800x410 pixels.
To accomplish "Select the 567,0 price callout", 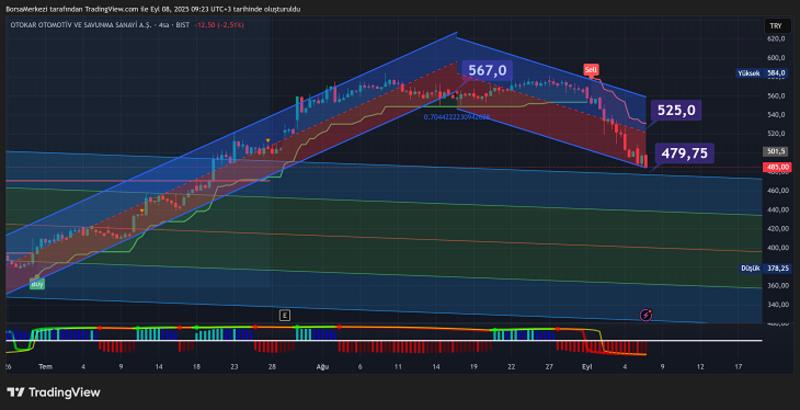I will tap(487, 70).
